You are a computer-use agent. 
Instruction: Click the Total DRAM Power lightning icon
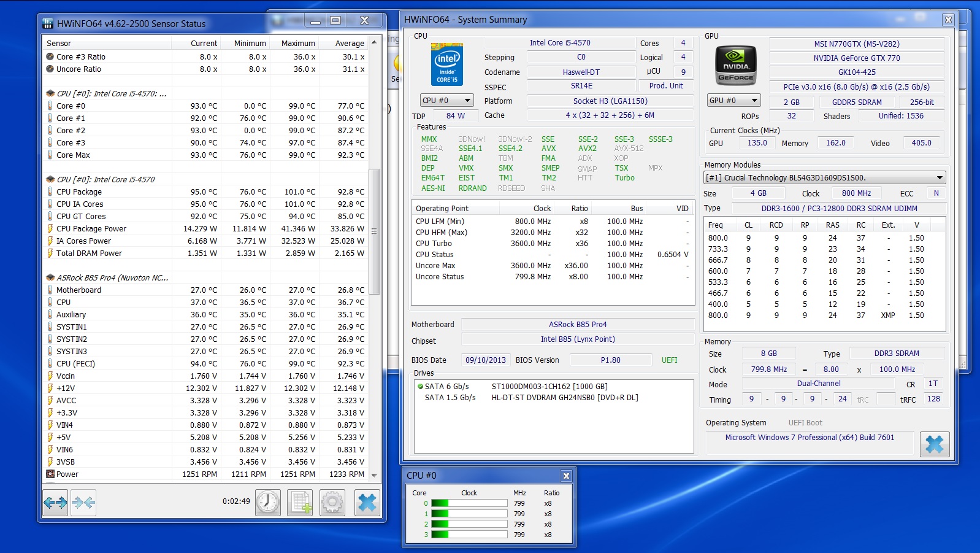(50, 253)
